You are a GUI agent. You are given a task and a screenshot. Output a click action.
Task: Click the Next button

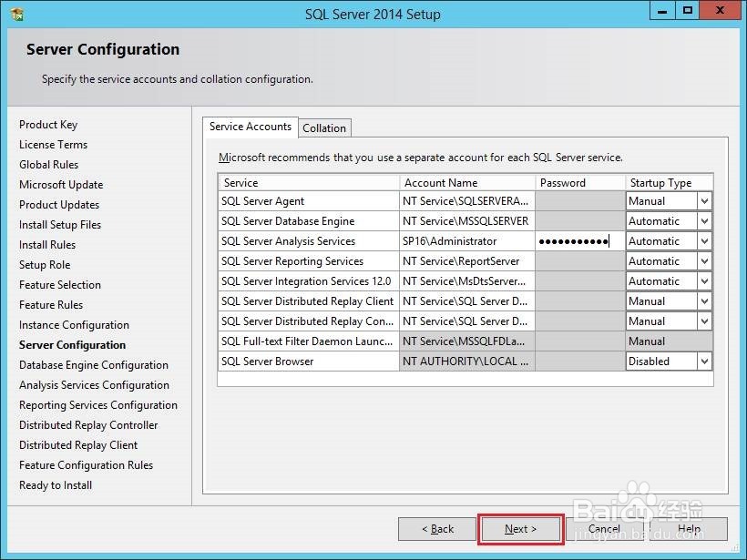pos(521,529)
